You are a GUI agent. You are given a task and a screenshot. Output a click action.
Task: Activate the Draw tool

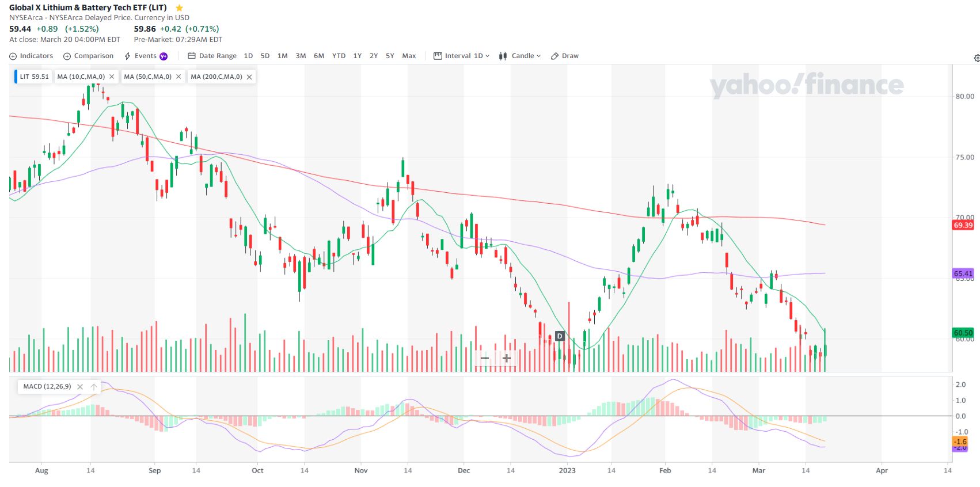565,56
